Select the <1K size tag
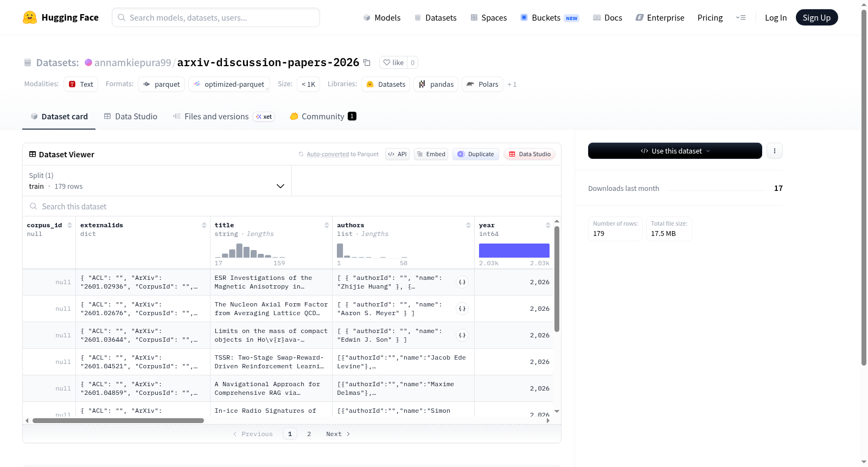 point(308,85)
